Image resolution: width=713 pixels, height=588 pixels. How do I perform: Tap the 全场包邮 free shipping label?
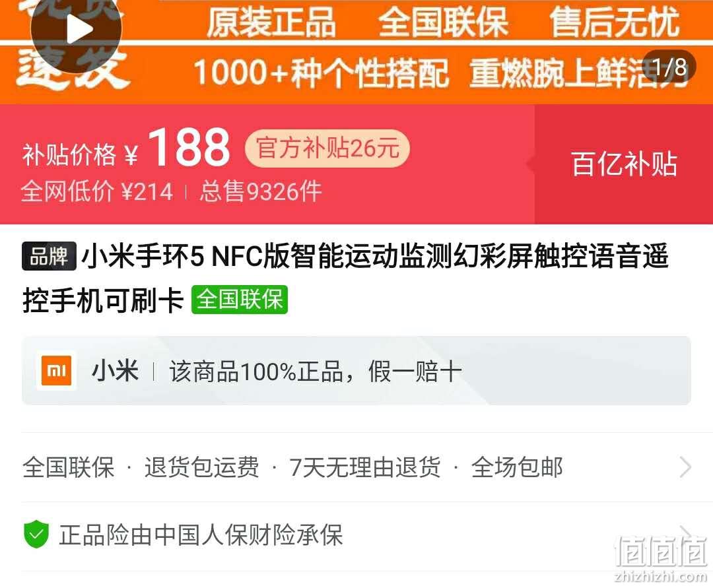[517, 467]
